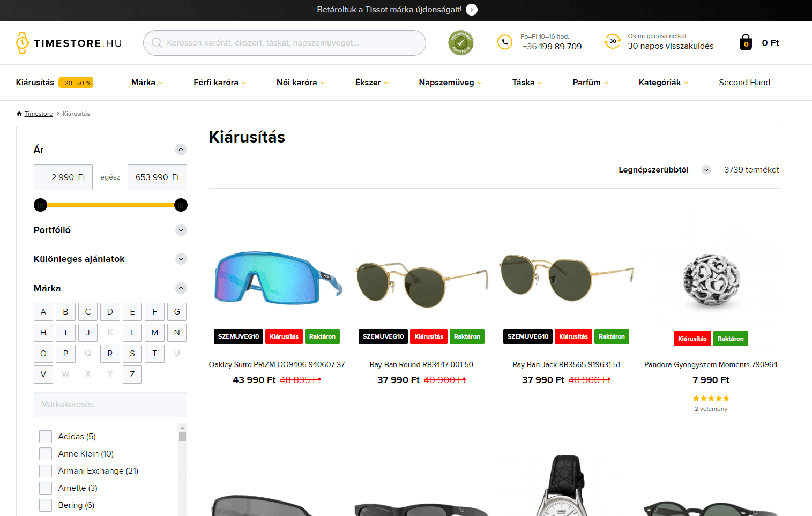
Task: Filter brands by letter B
Action: pos(65,312)
